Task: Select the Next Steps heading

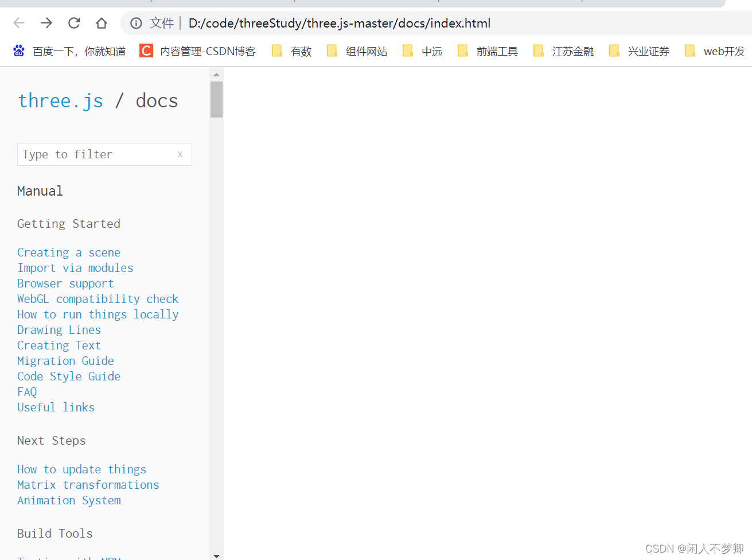Action: point(52,441)
